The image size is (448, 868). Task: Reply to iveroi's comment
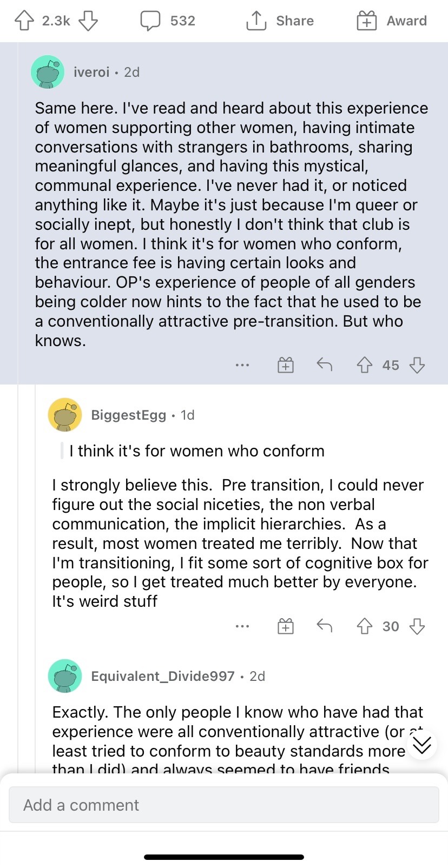coord(324,365)
